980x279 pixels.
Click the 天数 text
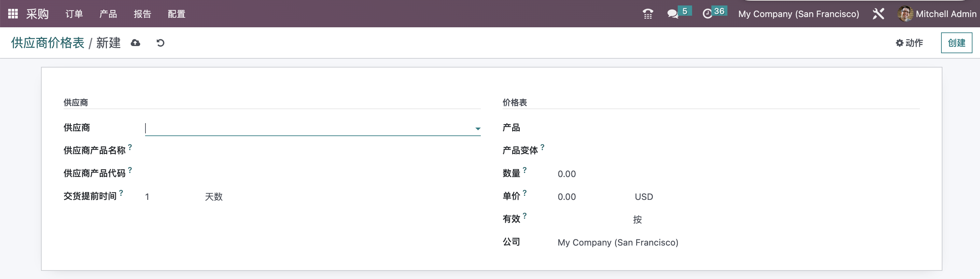tap(213, 196)
